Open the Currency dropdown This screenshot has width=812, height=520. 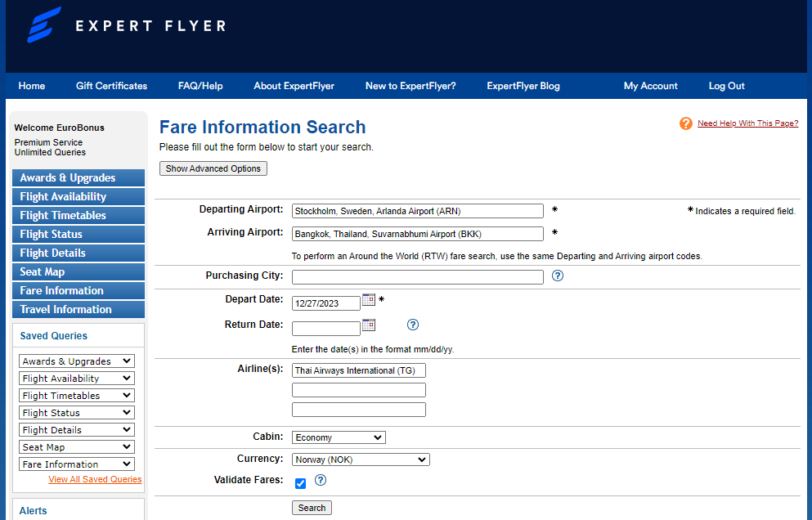361,459
